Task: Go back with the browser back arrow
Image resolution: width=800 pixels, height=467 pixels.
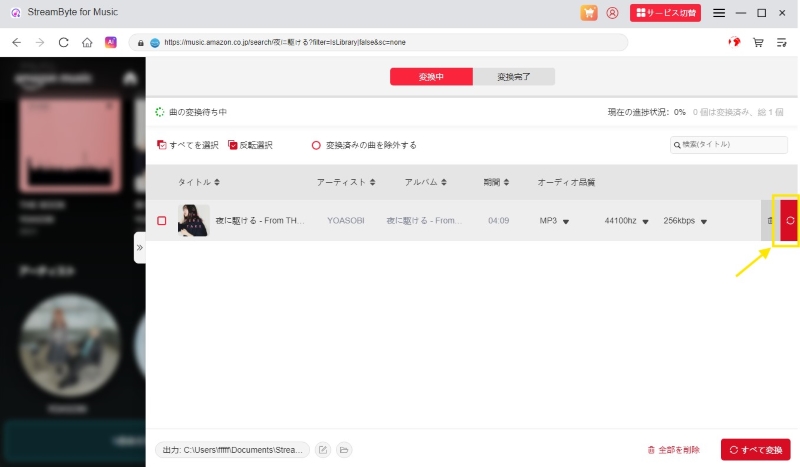Action: coord(16,42)
